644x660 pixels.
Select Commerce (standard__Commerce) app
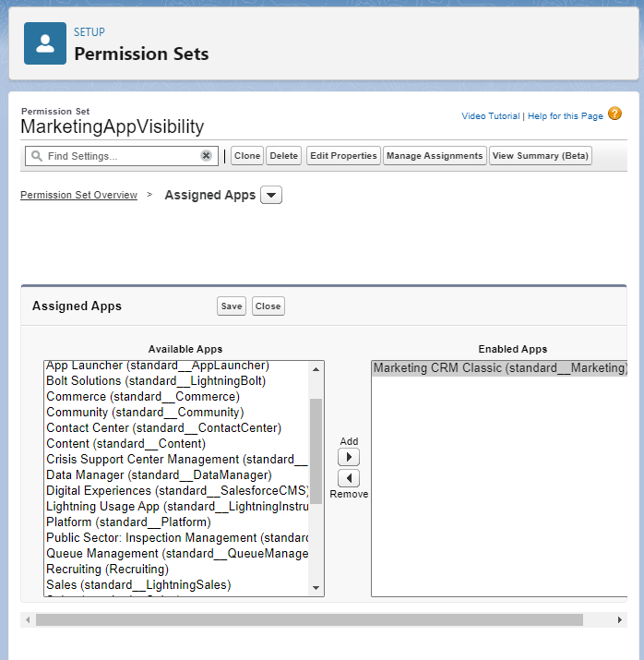pos(176,397)
